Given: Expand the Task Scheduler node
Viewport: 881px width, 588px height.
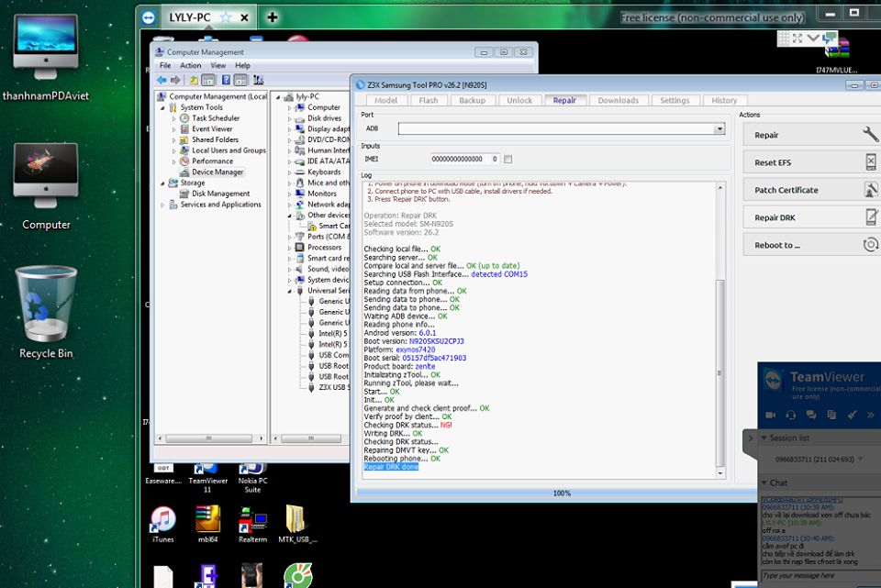Looking at the screenshot, I should point(173,118).
